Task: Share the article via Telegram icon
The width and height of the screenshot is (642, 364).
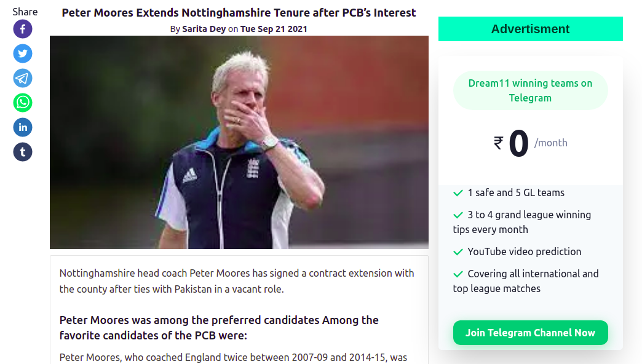Action: [23, 78]
